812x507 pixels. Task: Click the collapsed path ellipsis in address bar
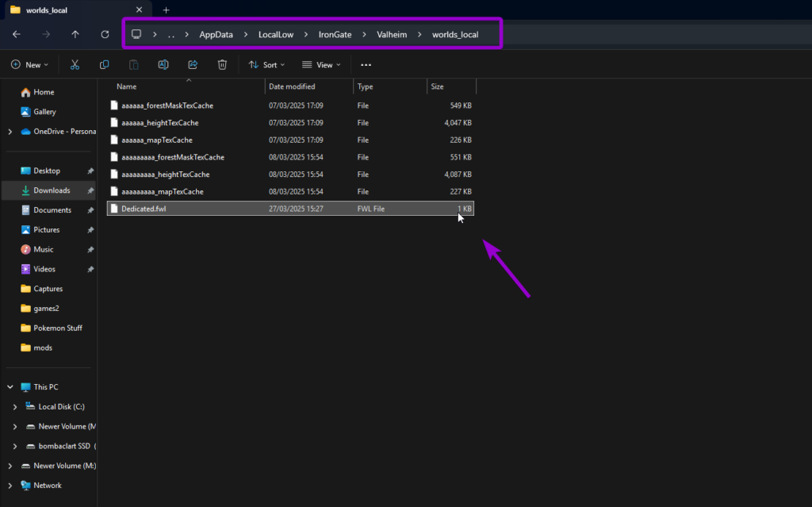(x=171, y=34)
